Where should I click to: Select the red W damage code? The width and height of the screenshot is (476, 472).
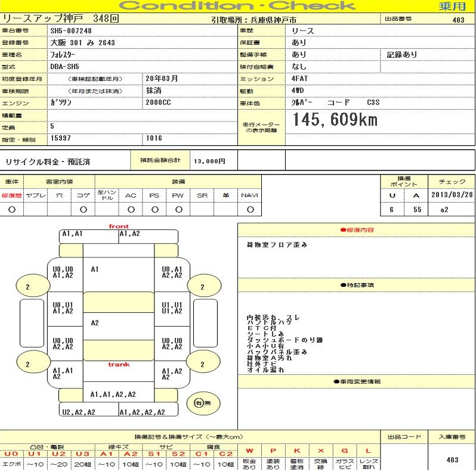[x=249, y=451]
